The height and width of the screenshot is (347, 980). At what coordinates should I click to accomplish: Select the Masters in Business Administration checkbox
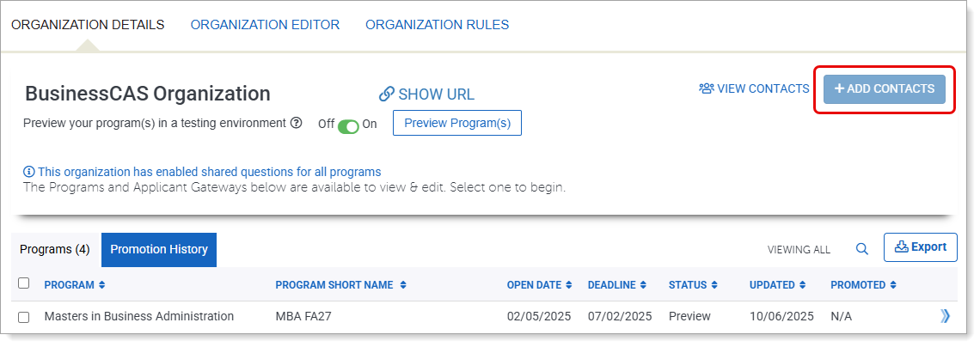[24, 317]
